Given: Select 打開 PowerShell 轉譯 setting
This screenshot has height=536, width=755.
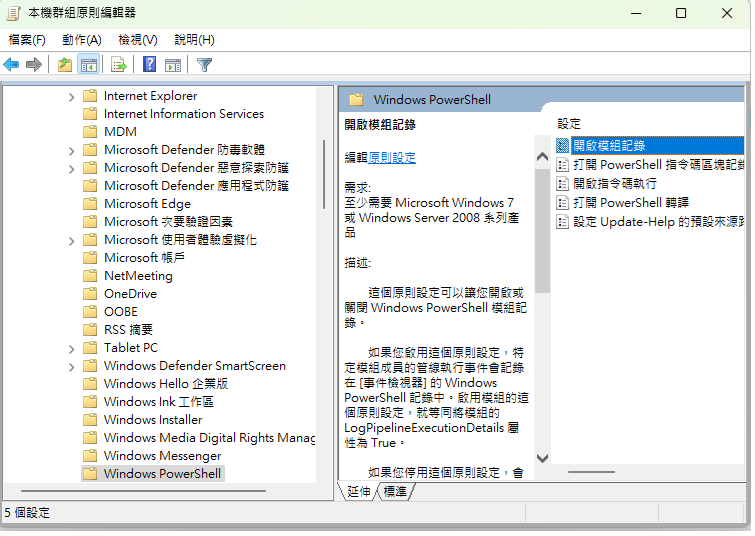Looking at the screenshot, I should pyautogui.click(x=631, y=203).
